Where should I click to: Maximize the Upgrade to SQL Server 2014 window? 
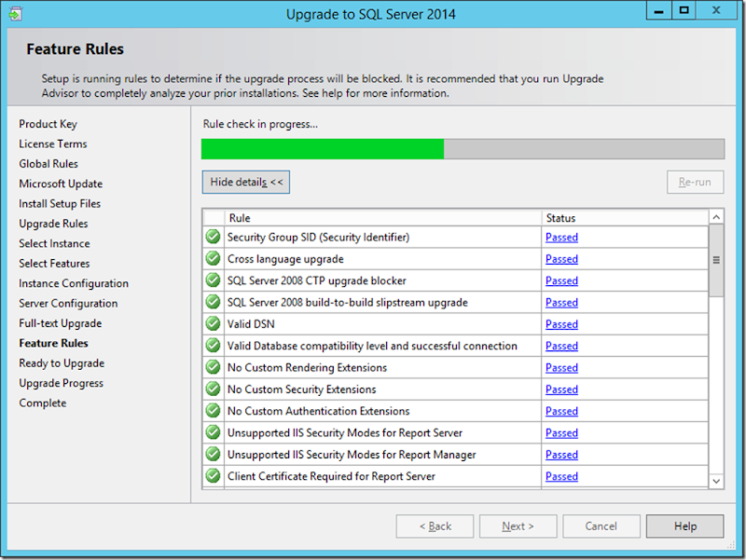click(684, 10)
